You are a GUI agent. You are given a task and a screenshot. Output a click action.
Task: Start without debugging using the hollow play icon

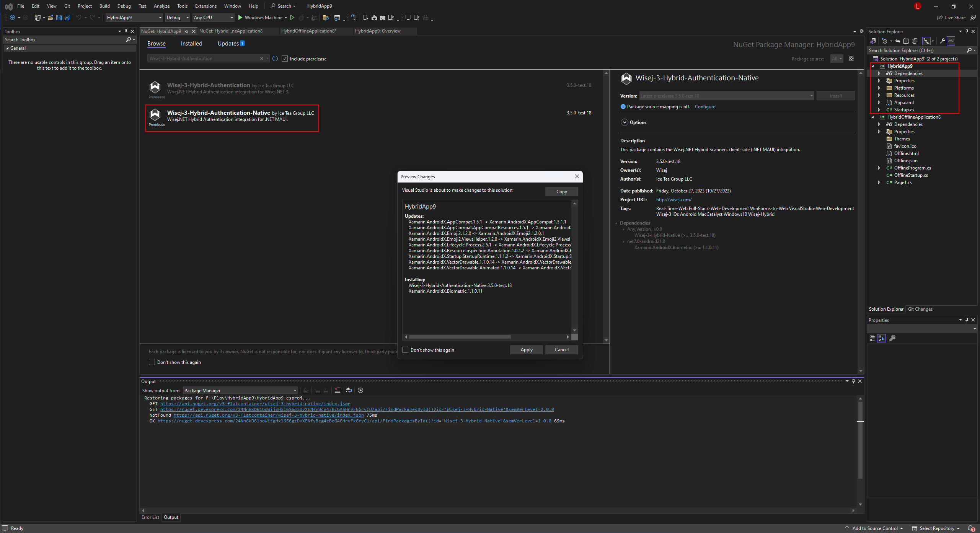pyautogui.click(x=292, y=18)
